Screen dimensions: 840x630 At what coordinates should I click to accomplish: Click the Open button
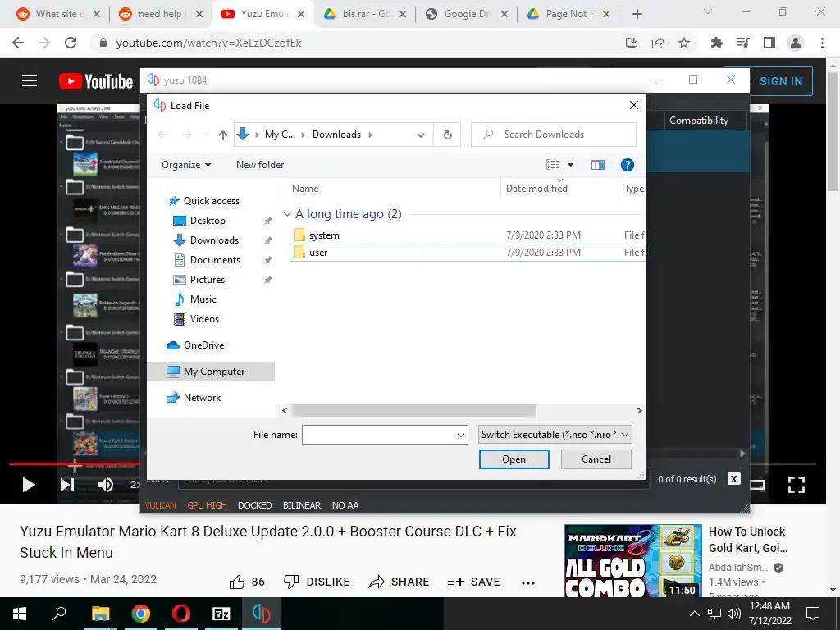click(x=514, y=459)
